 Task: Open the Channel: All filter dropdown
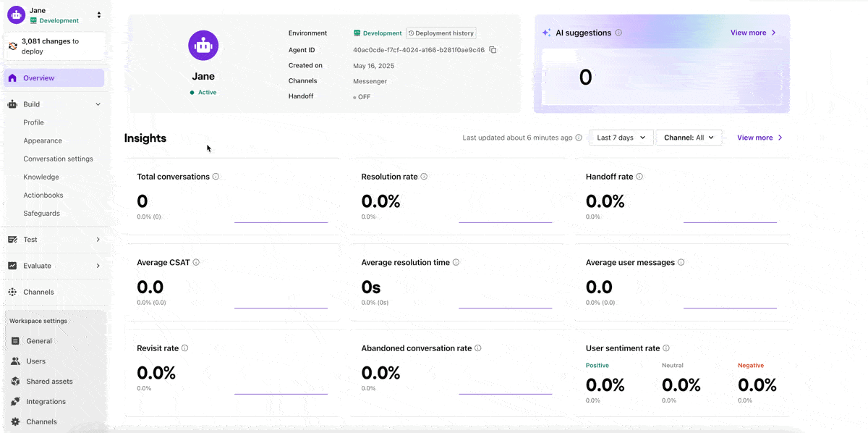(688, 137)
